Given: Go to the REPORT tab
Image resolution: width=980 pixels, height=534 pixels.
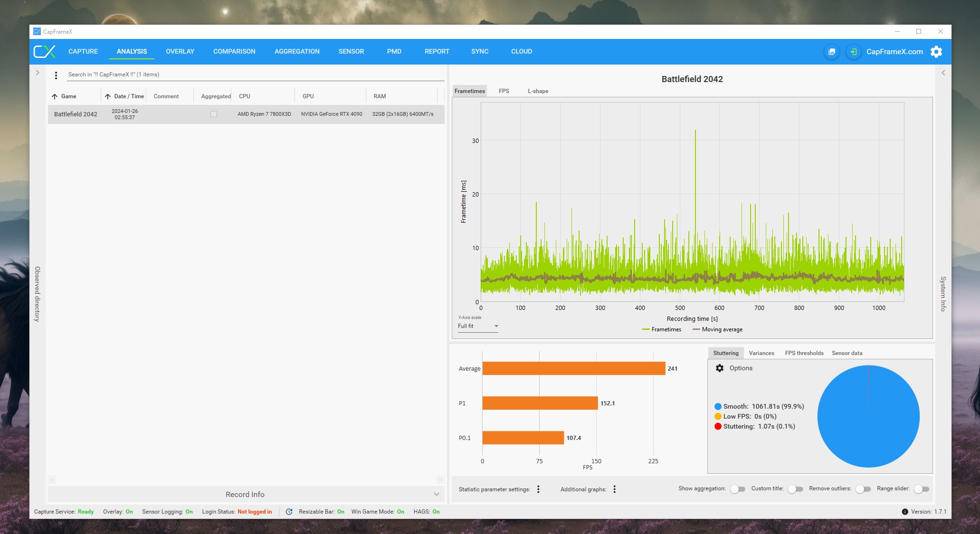Looking at the screenshot, I should (x=437, y=51).
